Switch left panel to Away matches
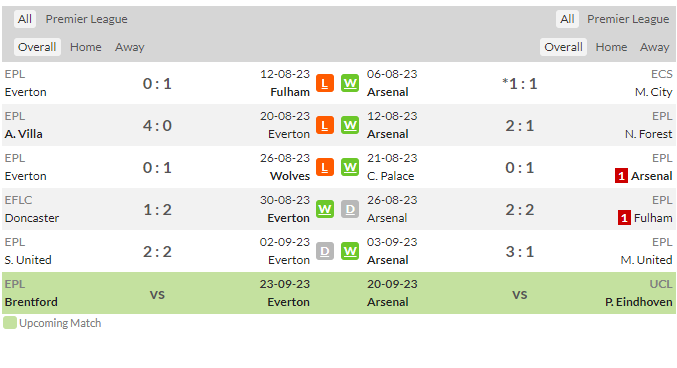677x368 pixels. (130, 47)
